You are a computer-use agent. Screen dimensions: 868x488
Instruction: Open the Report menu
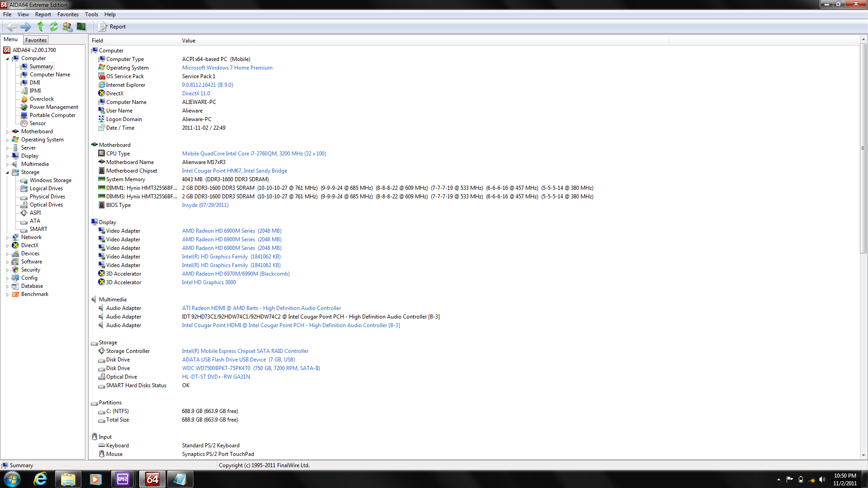click(43, 14)
